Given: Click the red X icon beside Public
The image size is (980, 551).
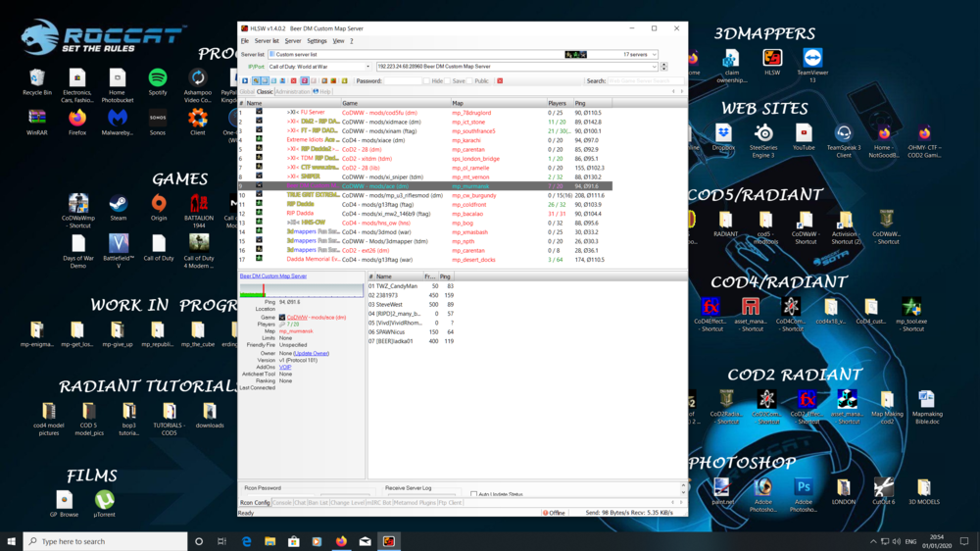Looking at the screenshot, I should 500,81.
